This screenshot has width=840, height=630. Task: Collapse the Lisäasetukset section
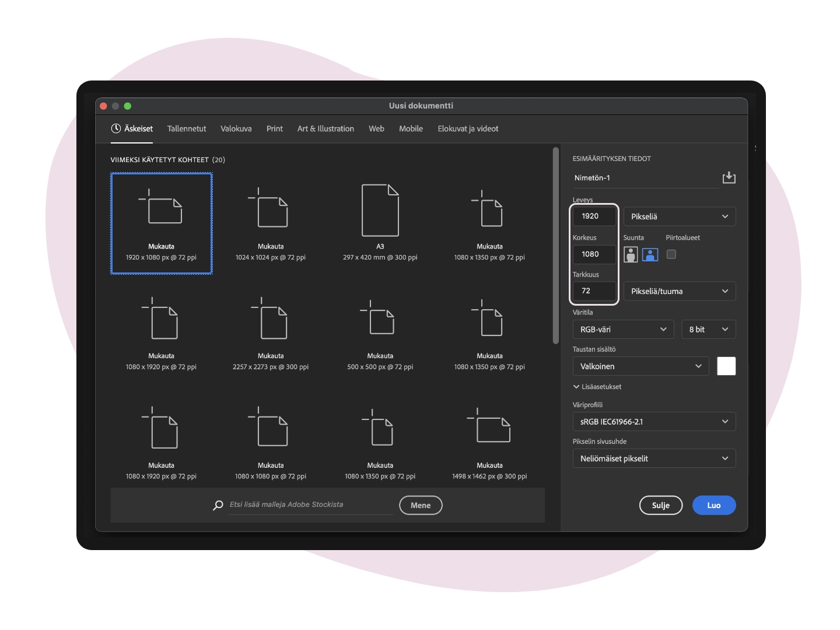coord(597,387)
